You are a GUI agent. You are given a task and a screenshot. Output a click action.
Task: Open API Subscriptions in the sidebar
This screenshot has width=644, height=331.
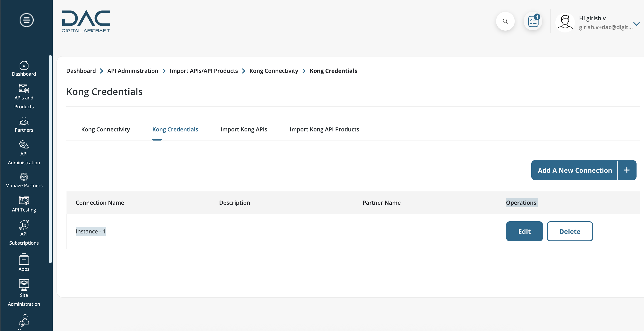[x=24, y=233]
